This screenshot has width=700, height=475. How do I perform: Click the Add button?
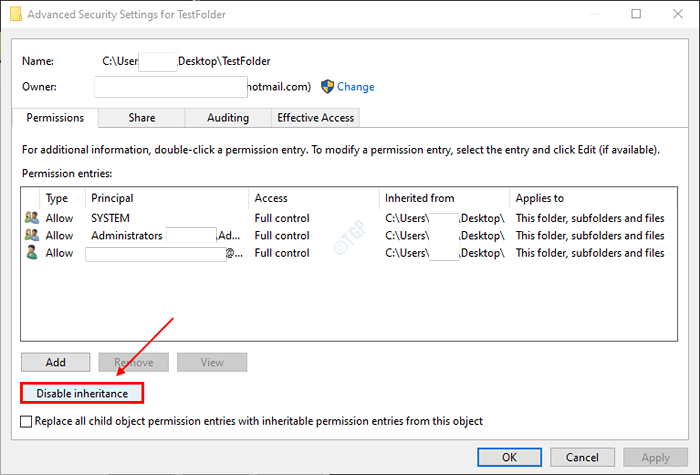click(55, 362)
